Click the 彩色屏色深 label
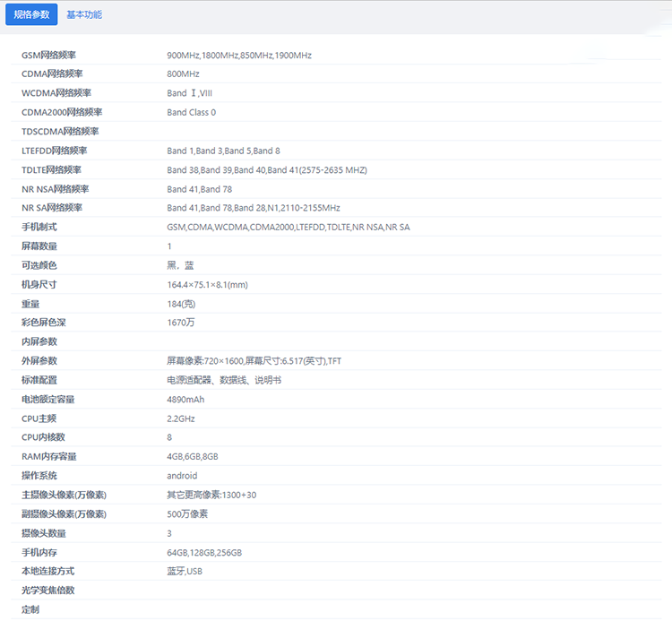Screen dimensions: 672x621 [44, 323]
